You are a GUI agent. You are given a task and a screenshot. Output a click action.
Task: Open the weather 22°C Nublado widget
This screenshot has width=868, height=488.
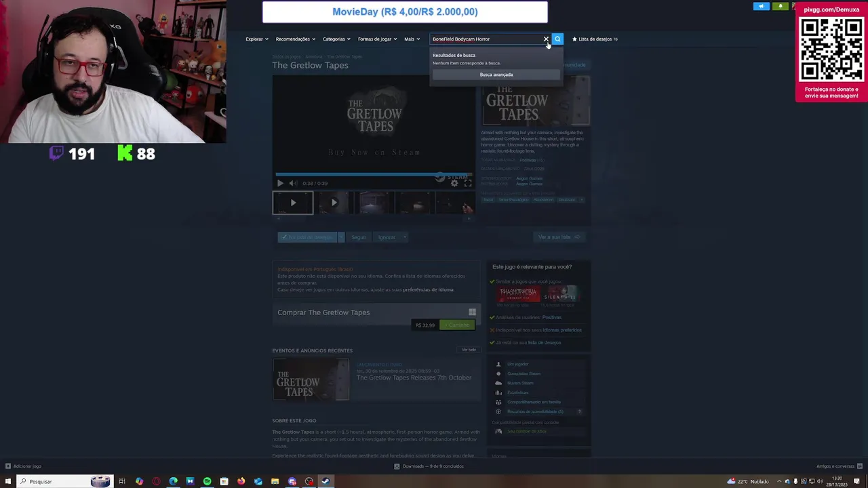click(x=748, y=481)
